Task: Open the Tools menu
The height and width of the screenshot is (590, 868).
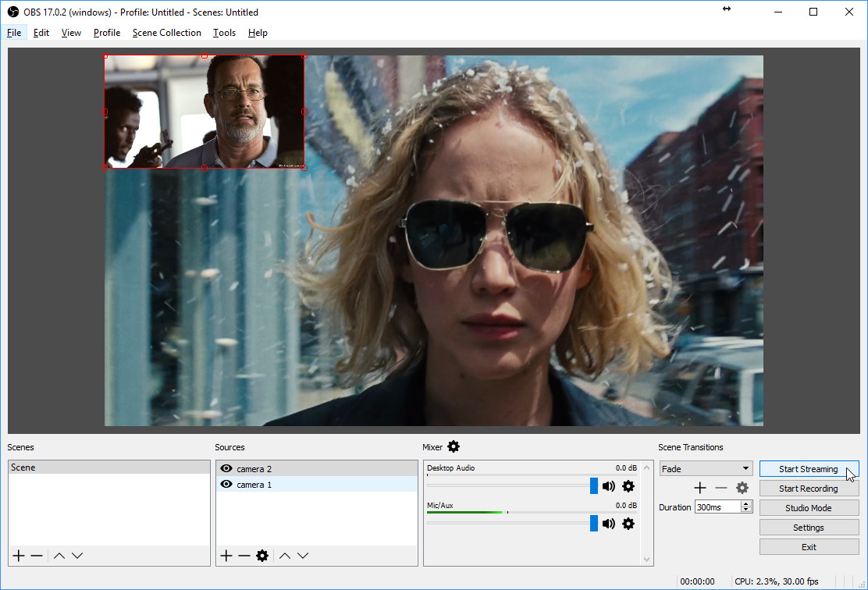Action: (224, 33)
